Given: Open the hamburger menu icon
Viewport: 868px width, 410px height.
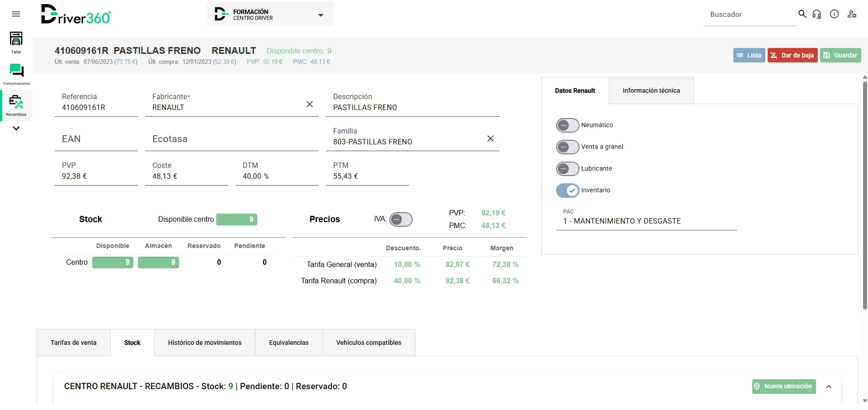Looking at the screenshot, I should (x=16, y=14).
